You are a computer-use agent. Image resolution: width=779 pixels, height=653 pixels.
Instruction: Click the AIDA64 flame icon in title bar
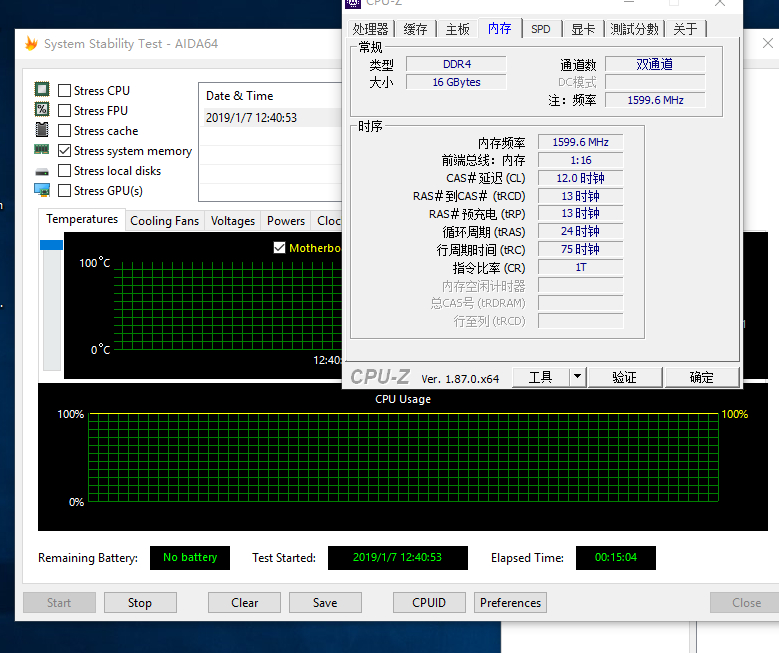[x=31, y=44]
